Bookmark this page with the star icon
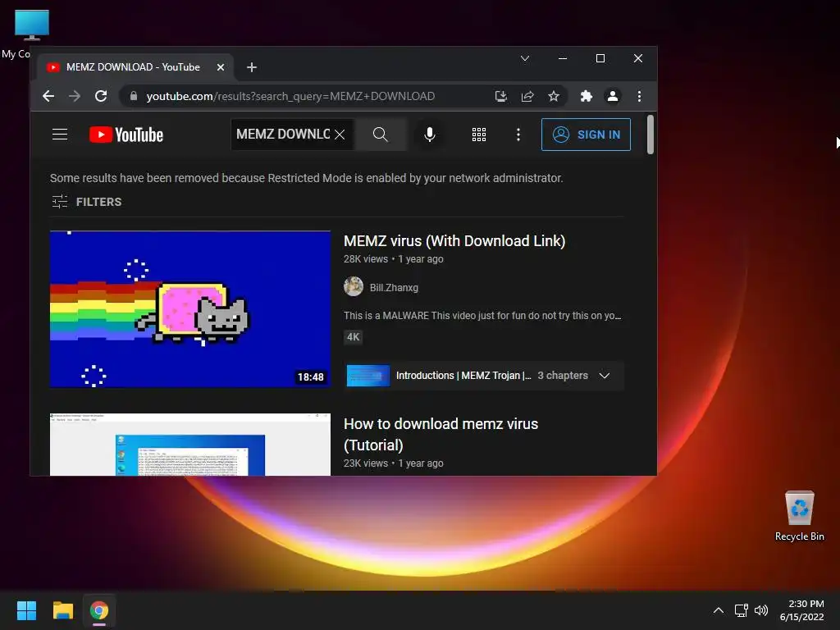The height and width of the screenshot is (630, 840). point(554,97)
